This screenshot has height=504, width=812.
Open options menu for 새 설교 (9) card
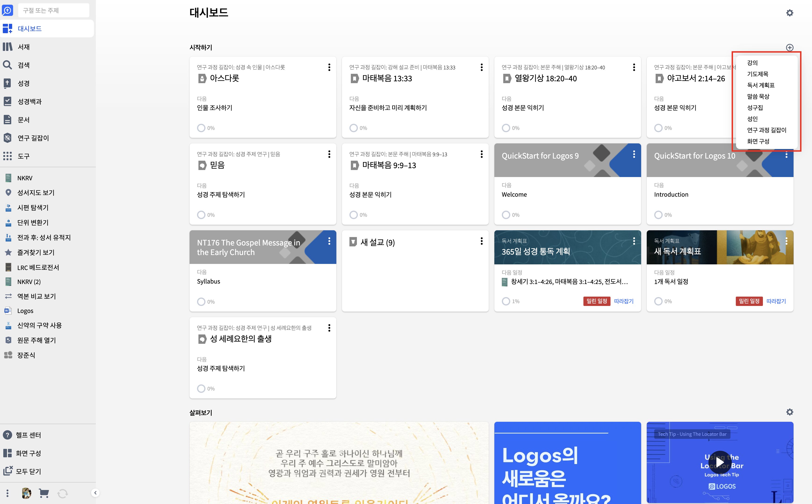(482, 241)
